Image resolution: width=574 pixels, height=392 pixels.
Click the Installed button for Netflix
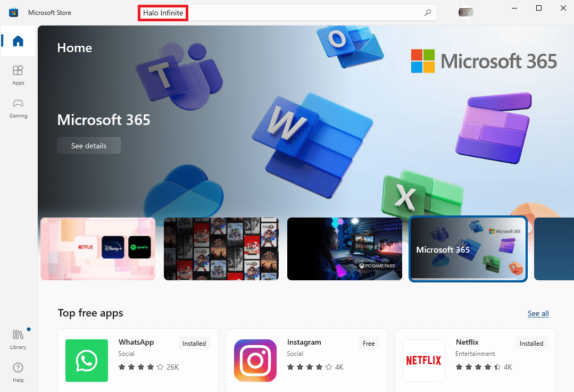pos(531,343)
